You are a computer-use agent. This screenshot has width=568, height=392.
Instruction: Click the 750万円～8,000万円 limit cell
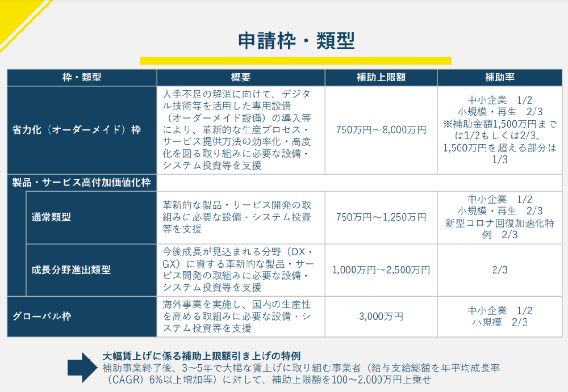381,130
